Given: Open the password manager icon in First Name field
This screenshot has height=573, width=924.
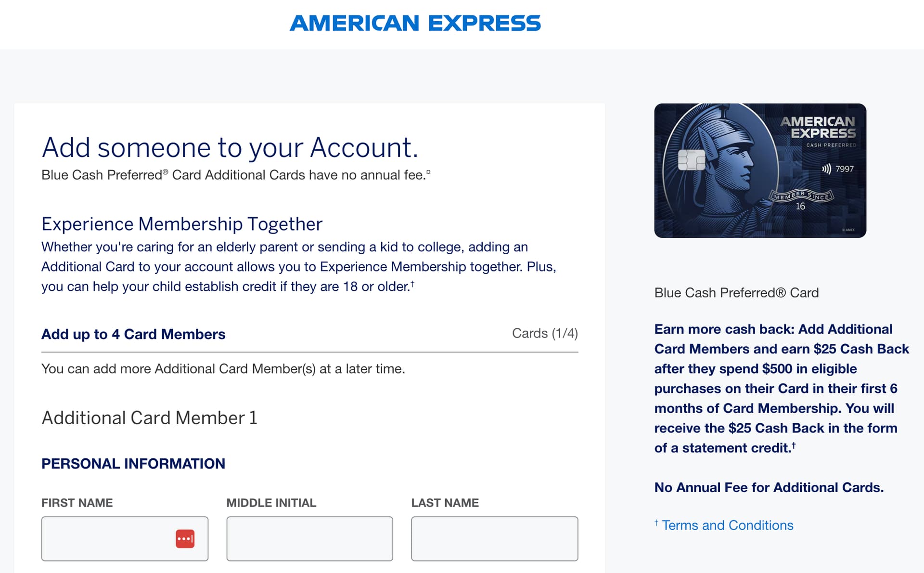Looking at the screenshot, I should (185, 539).
